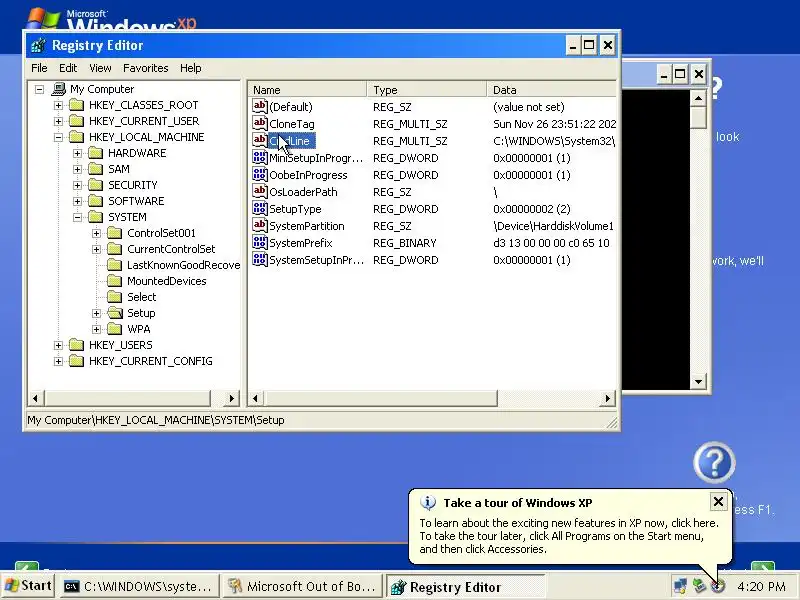Image resolution: width=800 pixels, height=600 pixels.
Task: Expand the HARDWARE key
Action: [77, 153]
